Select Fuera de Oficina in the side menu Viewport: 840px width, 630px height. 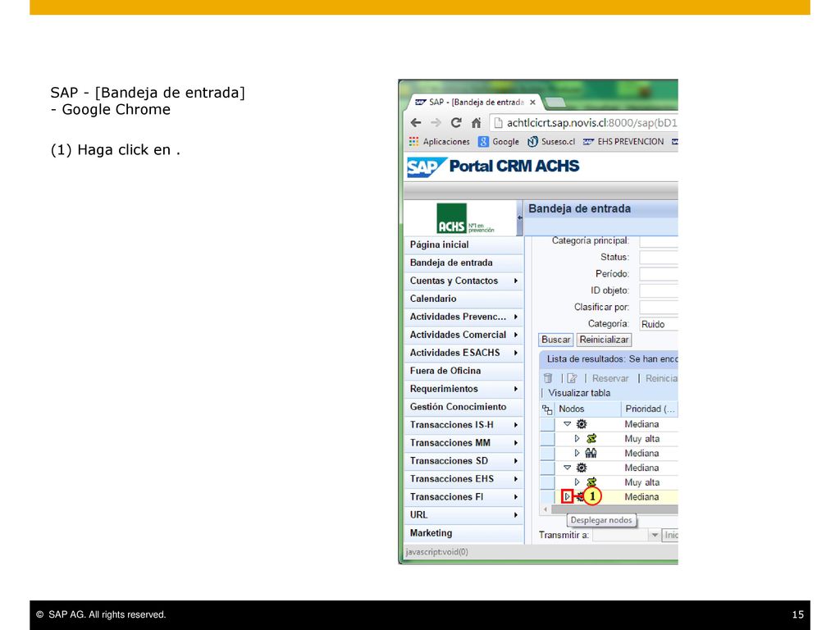pos(463,371)
